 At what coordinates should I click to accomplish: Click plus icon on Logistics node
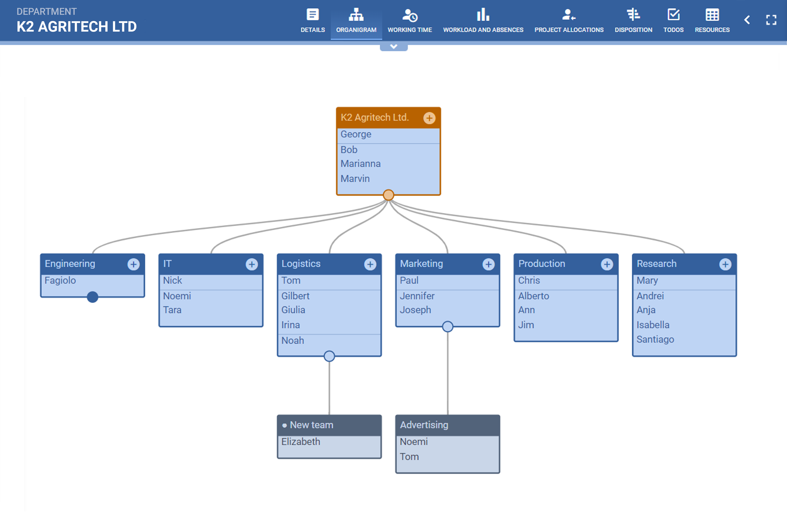[370, 264]
